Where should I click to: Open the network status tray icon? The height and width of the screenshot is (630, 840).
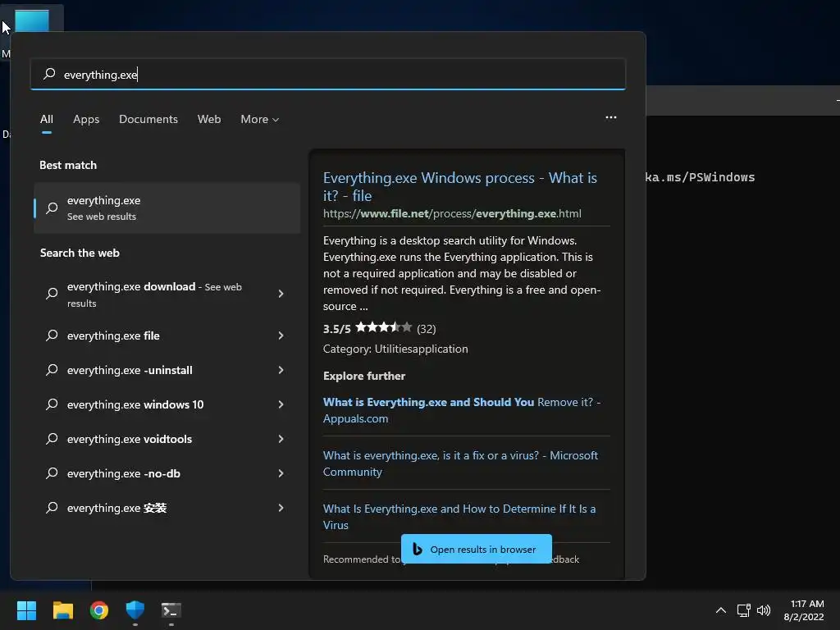[743, 610]
